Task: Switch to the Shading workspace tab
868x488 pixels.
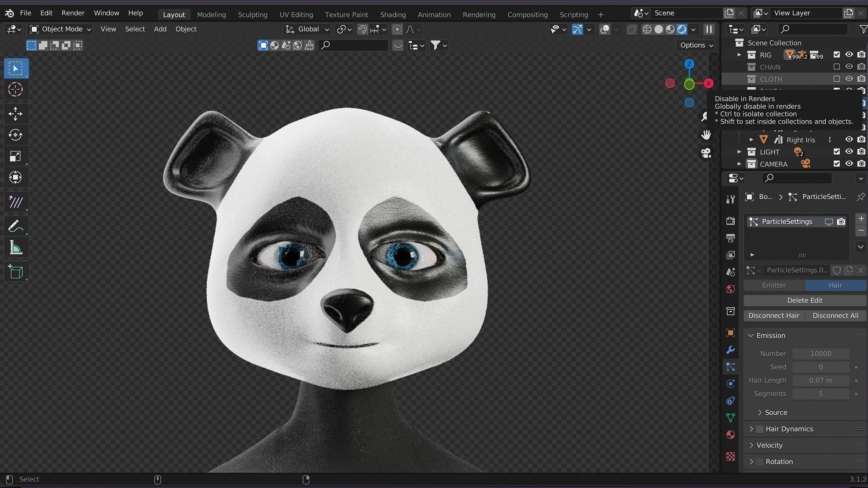Action: point(393,15)
